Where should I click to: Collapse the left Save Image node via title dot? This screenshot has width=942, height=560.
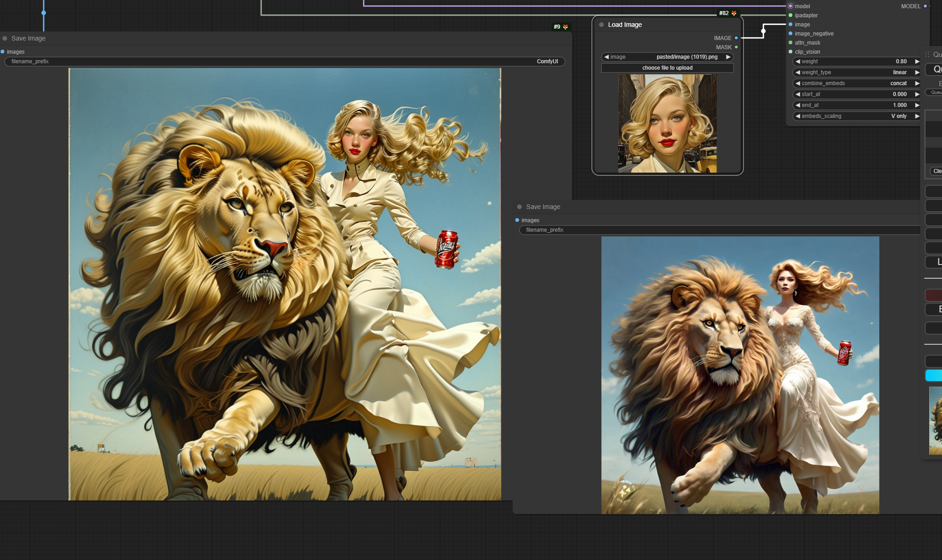(5, 38)
